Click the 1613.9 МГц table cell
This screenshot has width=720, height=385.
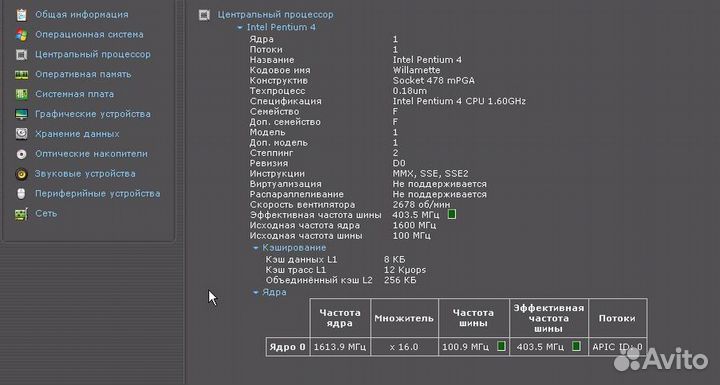340,347
